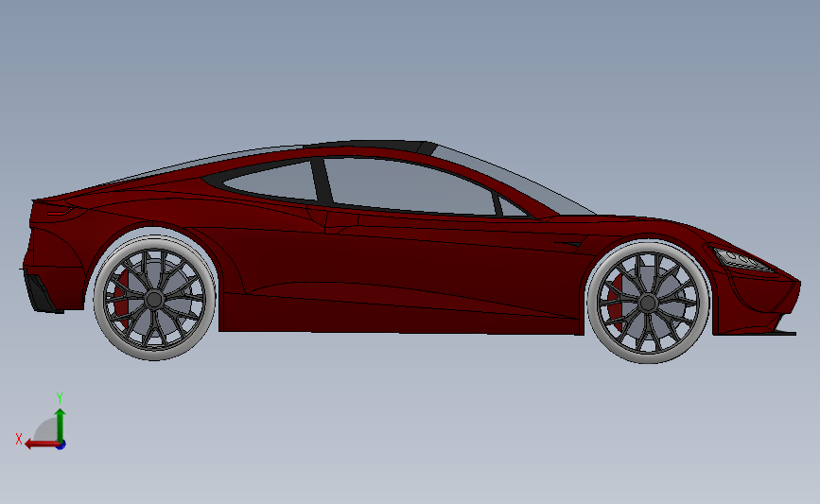Image resolution: width=820 pixels, height=504 pixels.
Task: Select the rear wheel of the car model
Action: (154, 299)
